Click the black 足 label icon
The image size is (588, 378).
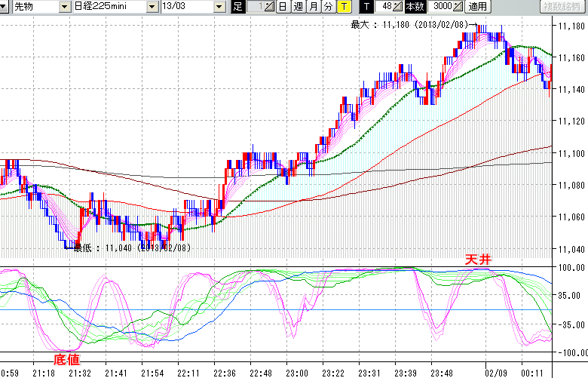click(x=238, y=7)
